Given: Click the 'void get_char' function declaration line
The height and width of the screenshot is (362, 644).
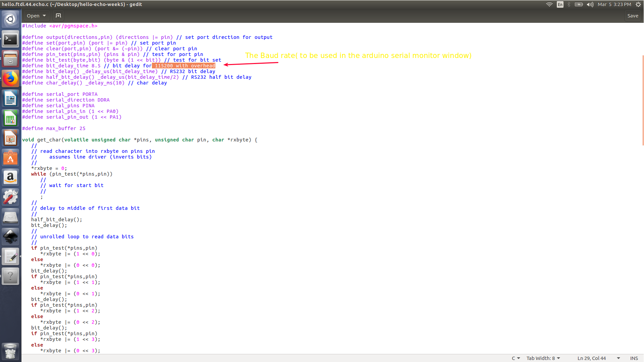Looking at the screenshot, I should click(x=140, y=140).
